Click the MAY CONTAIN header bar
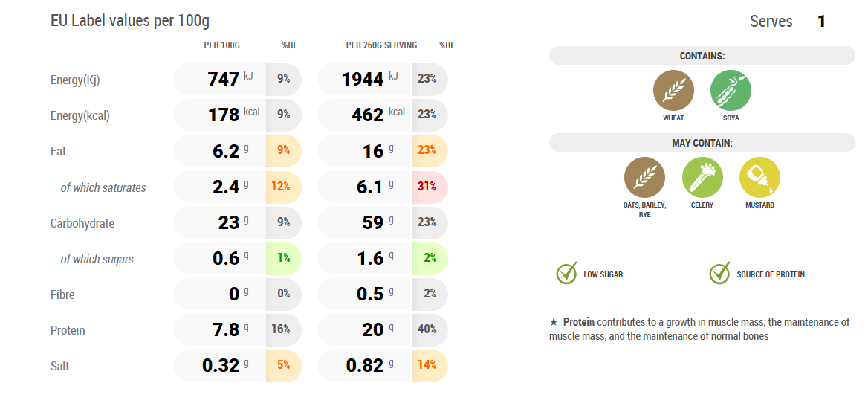The image size is (868, 415). coord(702,143)
